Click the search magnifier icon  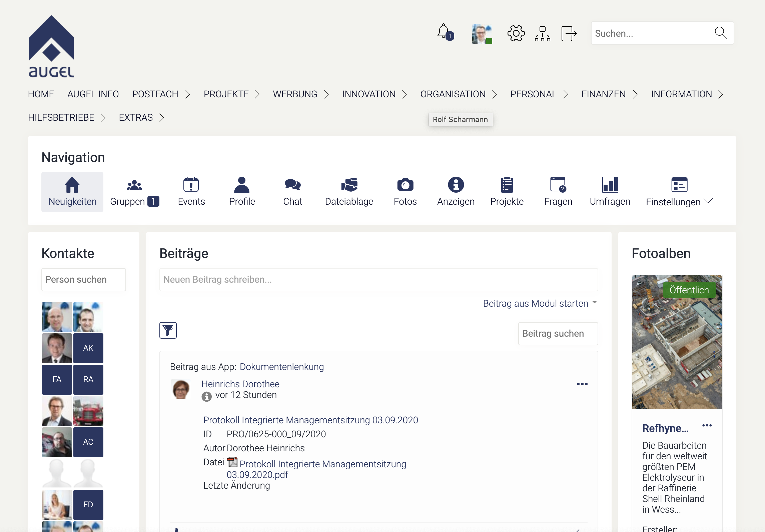point(721,33)
